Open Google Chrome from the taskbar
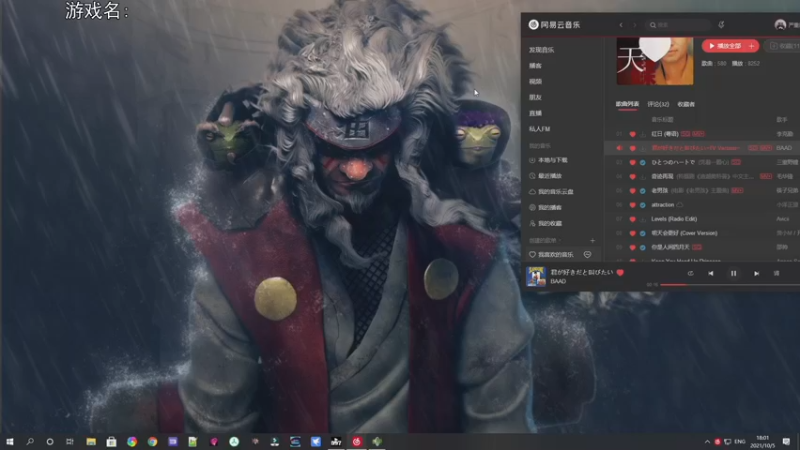Viewport: 800px width, 450px height. [x=152, y=442]
